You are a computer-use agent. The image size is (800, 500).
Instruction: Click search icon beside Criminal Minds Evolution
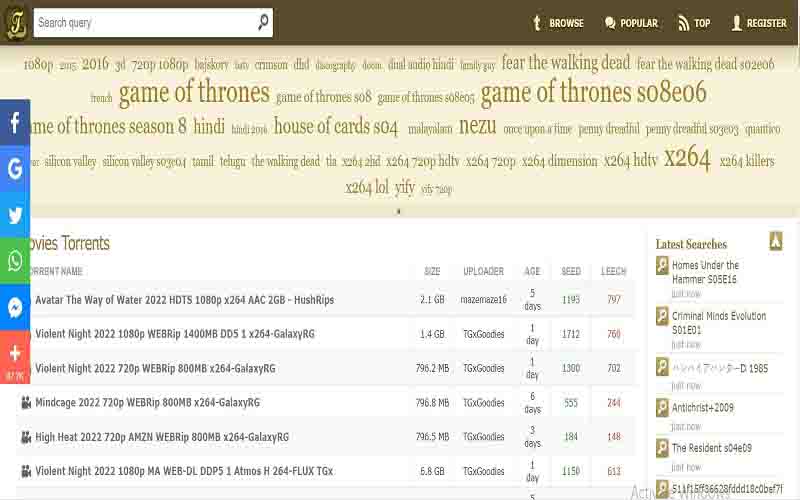[662, 316]
